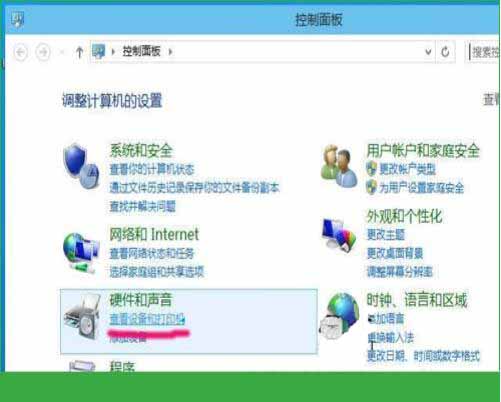Open User Accounts people icon
The image size is (501, 402).
339,166
